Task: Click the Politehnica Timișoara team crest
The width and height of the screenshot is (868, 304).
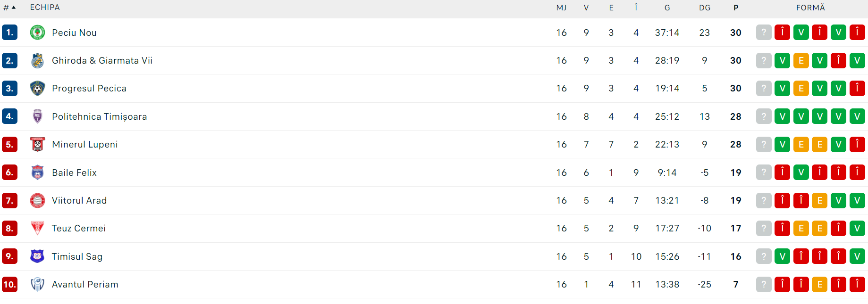Action: [37, 116]
